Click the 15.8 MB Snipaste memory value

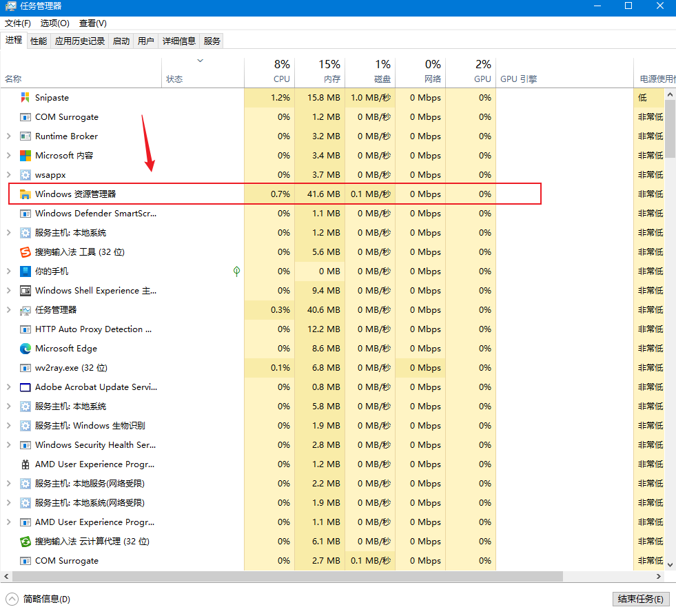coord(324,97)
